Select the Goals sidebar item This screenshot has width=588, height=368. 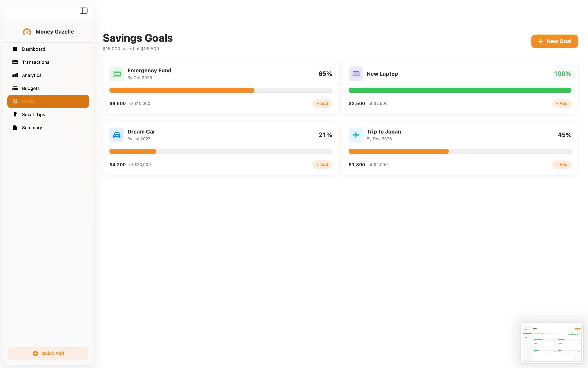click(48, 101)
